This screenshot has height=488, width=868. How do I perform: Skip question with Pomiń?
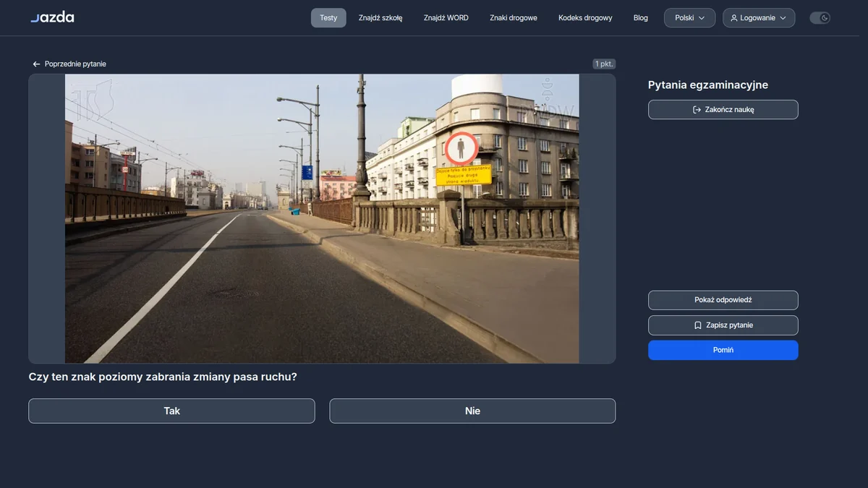(x=723, y=350)
